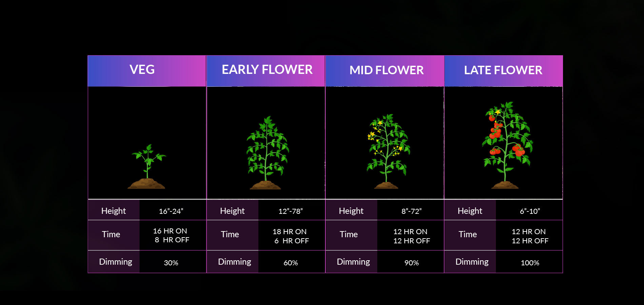
Task: Click the leafy green plant under Early Flower
Action: [x=267, y=152]
